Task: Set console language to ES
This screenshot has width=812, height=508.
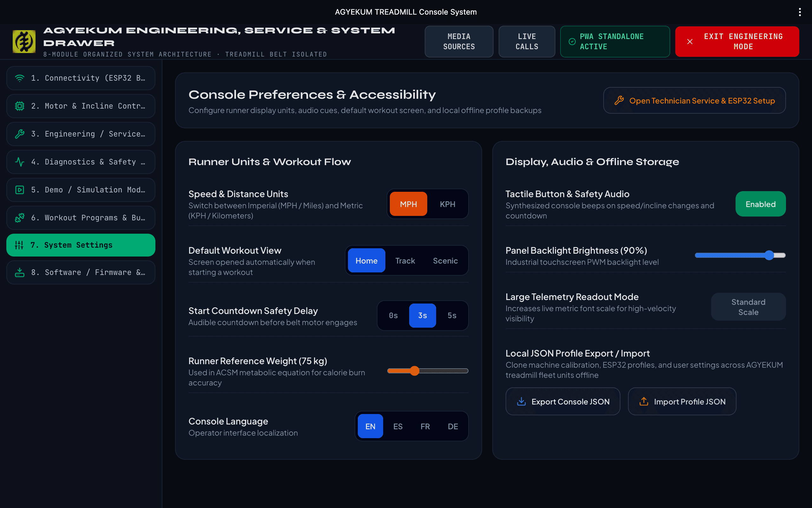Action: [x=398, y=426]
